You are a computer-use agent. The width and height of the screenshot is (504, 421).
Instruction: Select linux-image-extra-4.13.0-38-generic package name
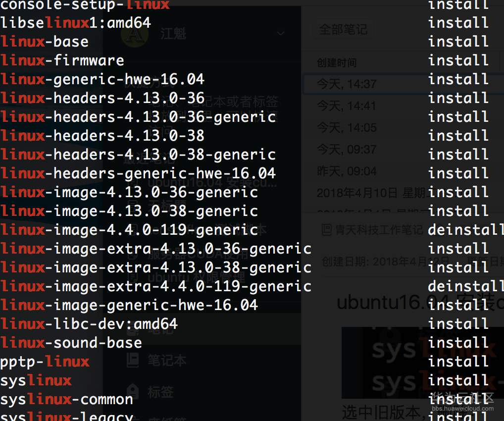[156, 267]
